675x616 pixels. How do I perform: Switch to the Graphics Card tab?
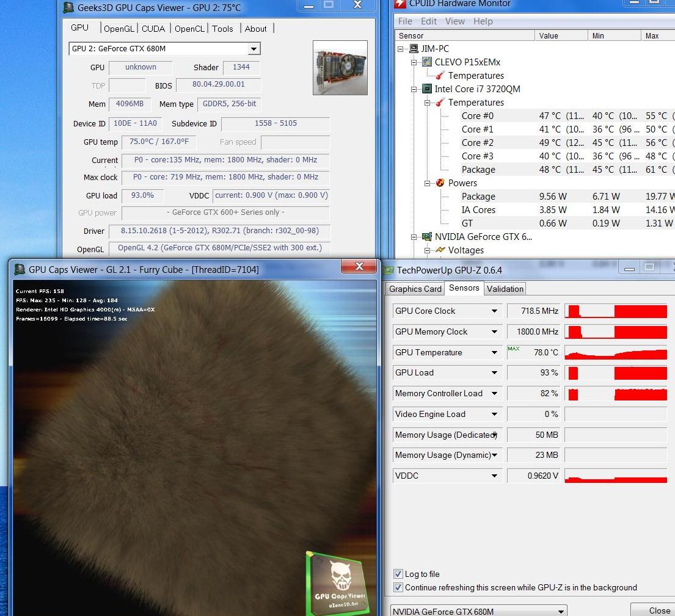coord(415,289)
